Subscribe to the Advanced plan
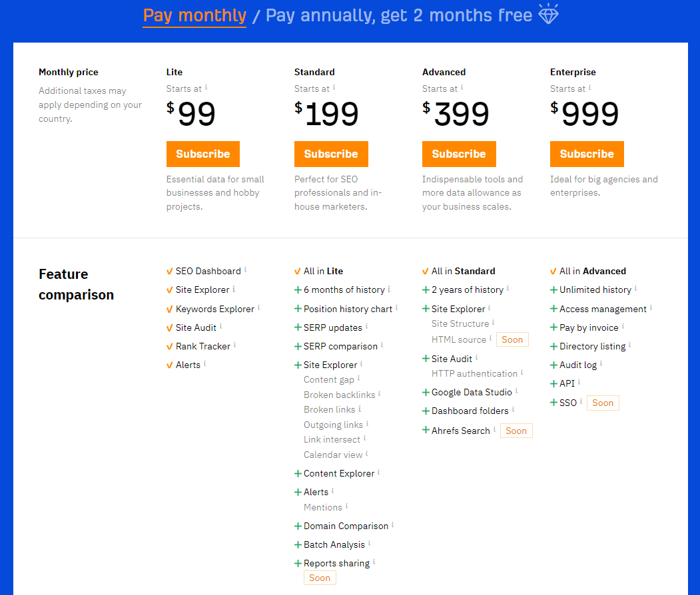The width and height of the screenshot is (700, 595). [x=459, y=154]
